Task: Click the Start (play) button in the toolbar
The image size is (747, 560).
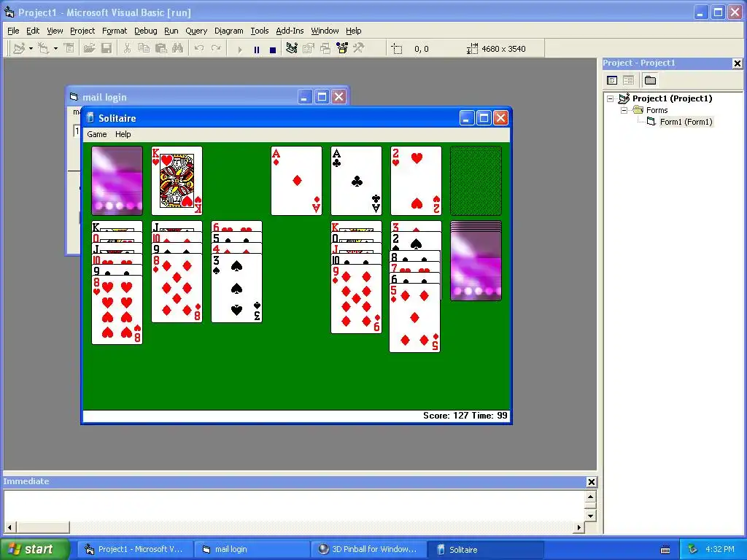Action: [x=239, y=49]
